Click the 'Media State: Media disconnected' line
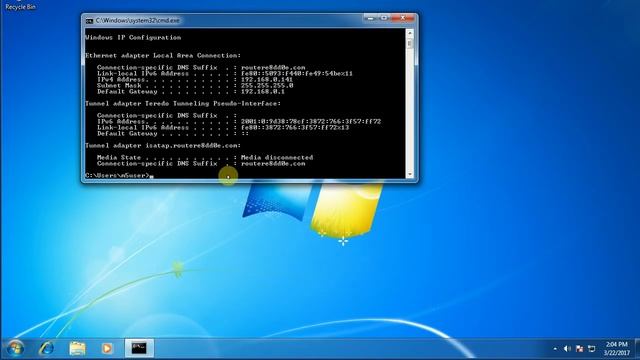 205,158
